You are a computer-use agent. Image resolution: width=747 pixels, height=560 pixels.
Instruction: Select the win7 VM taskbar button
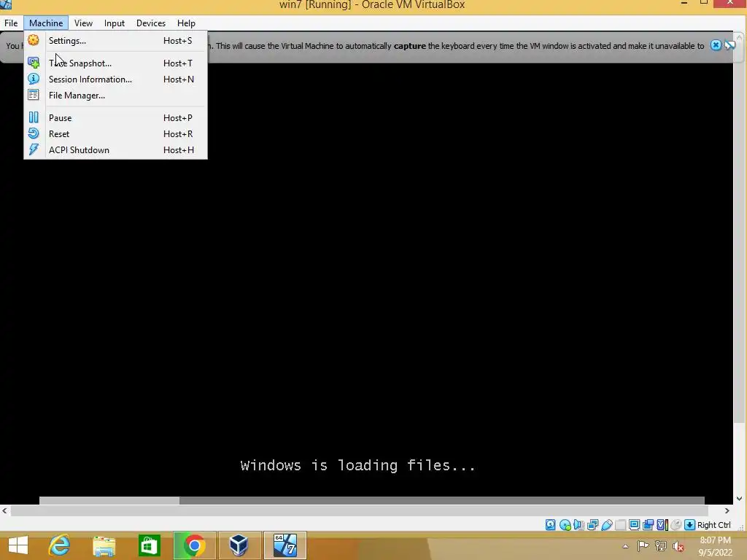(285, 545)
